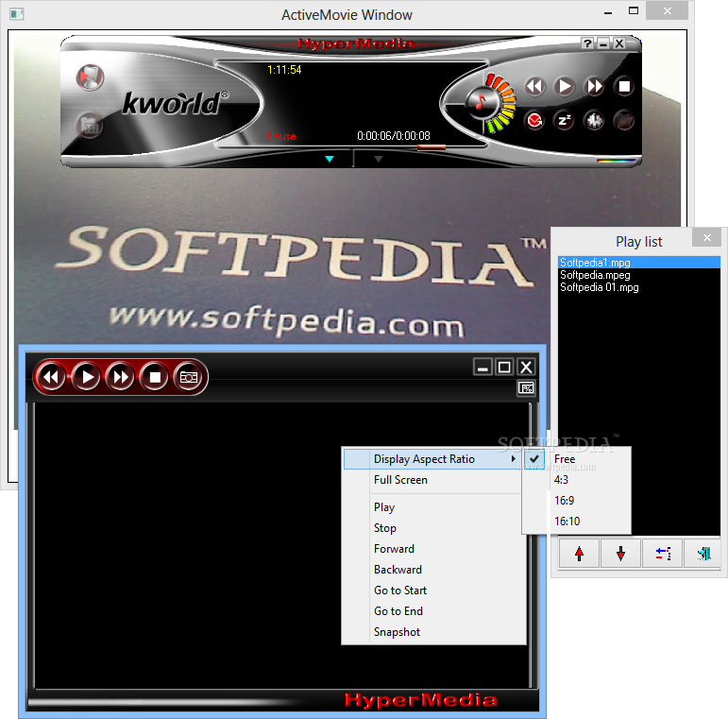Select Softpedia.mpeg in the Play list
This screenshot has height=719, width=728.
coord(639,275)
